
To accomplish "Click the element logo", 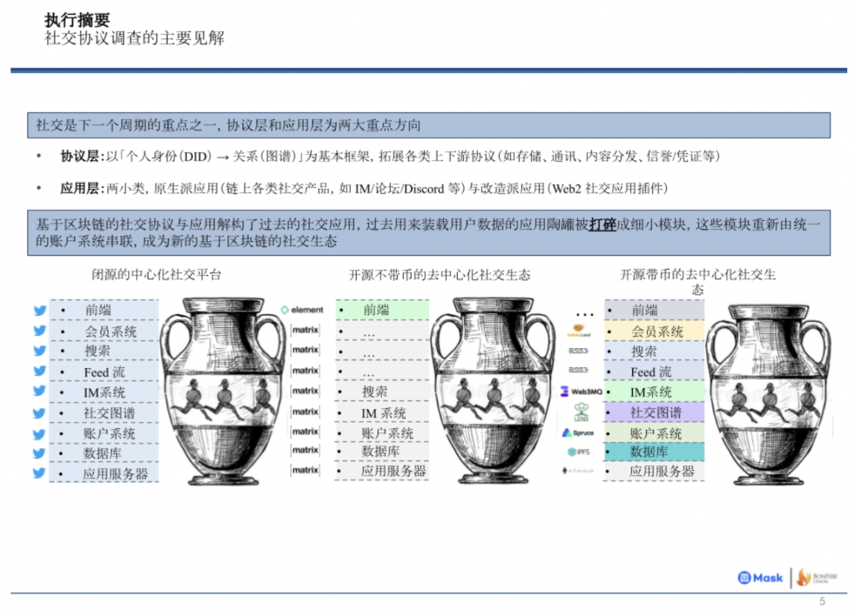I will (302, 309).
